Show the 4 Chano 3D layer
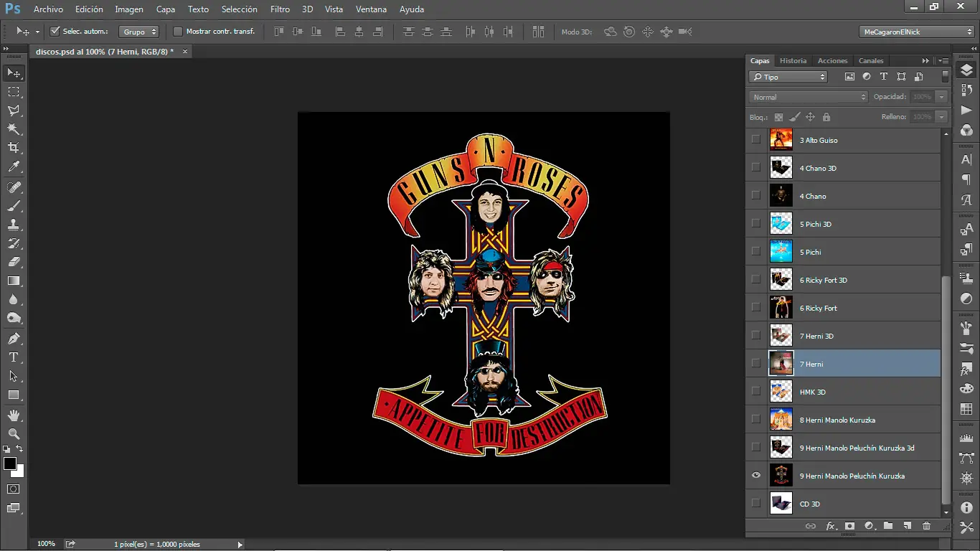980x551 pixels. [x=756, y=167]
